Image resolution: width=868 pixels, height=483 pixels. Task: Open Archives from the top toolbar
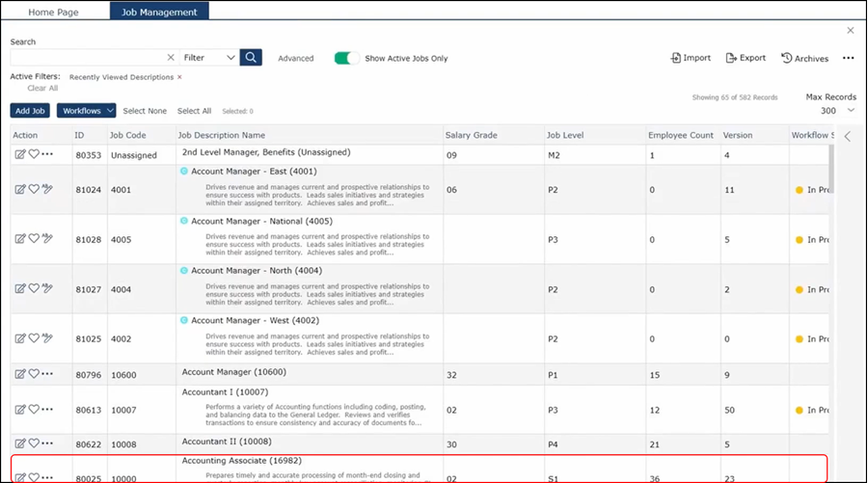point(804,58)
